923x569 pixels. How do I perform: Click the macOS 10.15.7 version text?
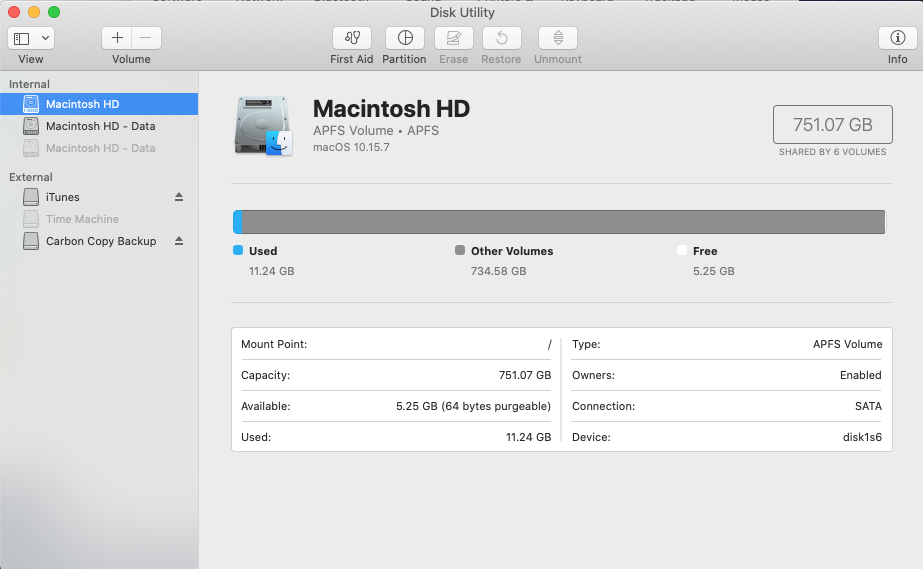351,147
